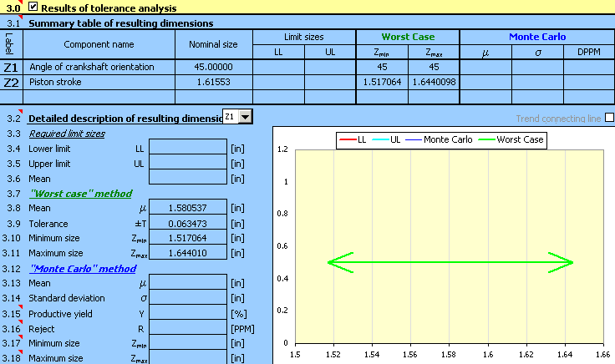Screen dimensions: 615x364
Task: Click DPPM column header
Action: (589, 52)
